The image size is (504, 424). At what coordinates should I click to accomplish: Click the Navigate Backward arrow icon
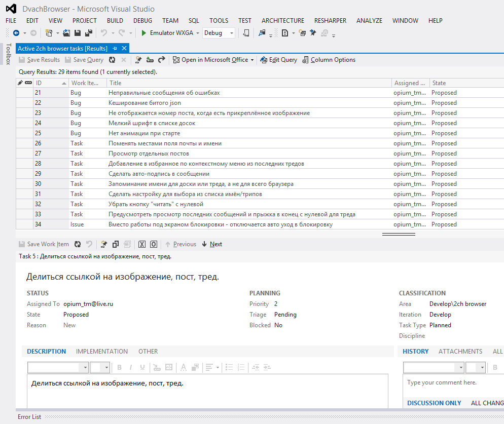[x=16, y=33]
